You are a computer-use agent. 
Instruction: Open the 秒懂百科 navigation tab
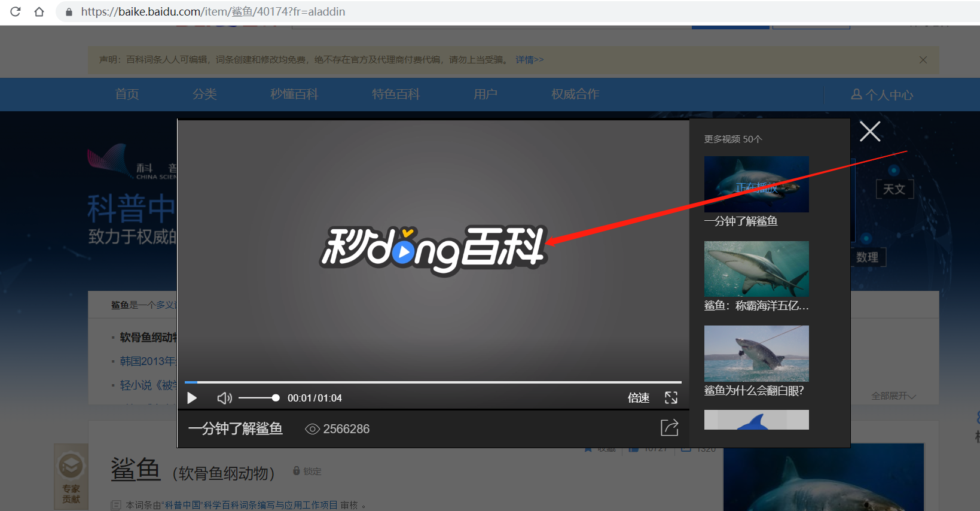[294, 94]
